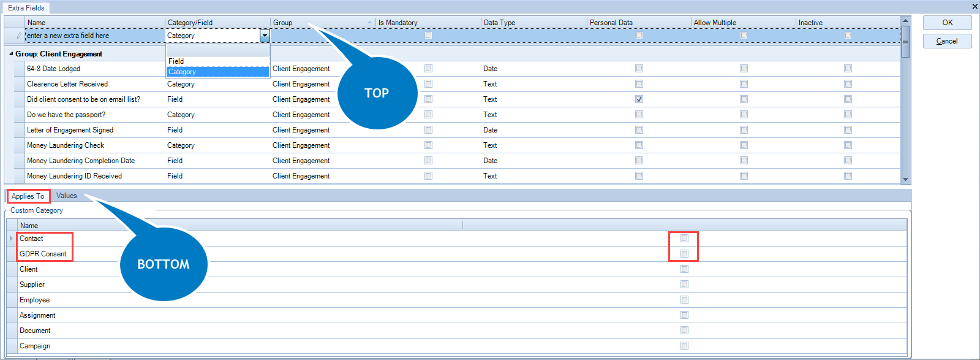Viewport: 980px width, 360px height.
Task: Click the Allow Multiple column header
Action: [744, 23]
